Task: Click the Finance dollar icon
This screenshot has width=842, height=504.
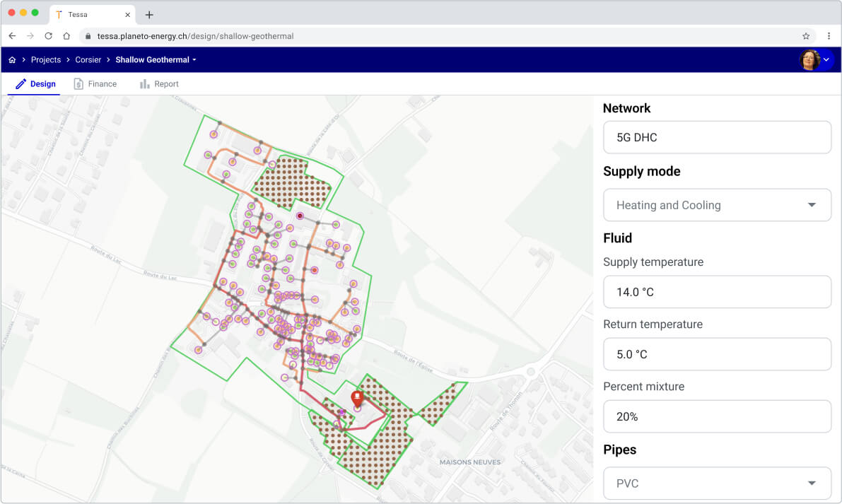Action: pyautogui.click(x=79, y=83)
